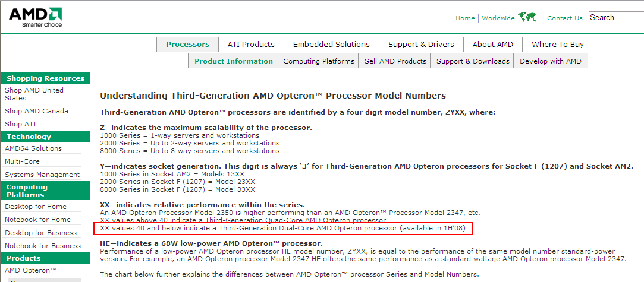Open Notebook for Business link
The height and width of the screenshot is (282, 644).
(x=43, y=246)
